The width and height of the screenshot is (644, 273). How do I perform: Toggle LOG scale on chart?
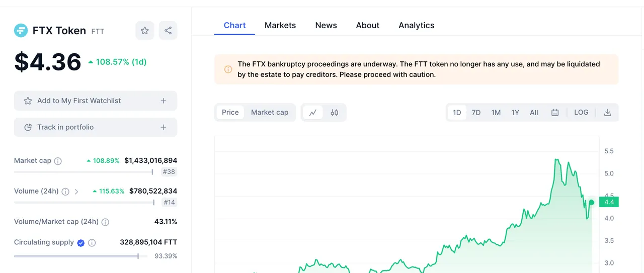pos(581,113)
